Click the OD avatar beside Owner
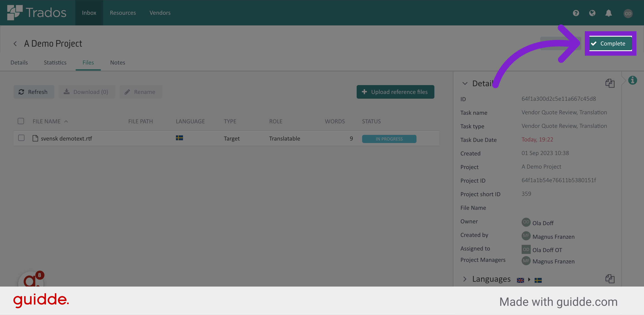Viewport: 644px width, 315px height. pyautogui.click(x=526, y=222)
